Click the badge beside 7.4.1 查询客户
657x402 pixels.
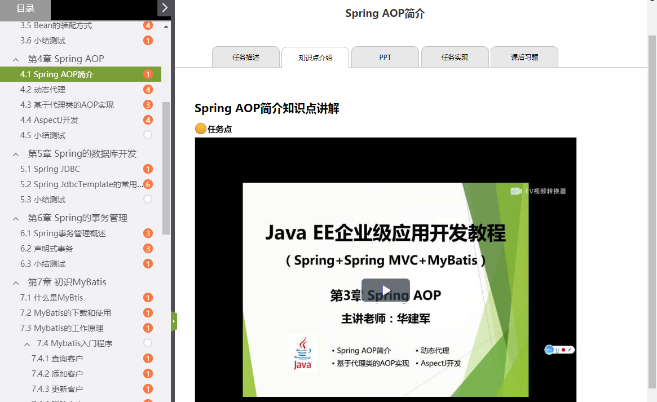click(148, 358)
